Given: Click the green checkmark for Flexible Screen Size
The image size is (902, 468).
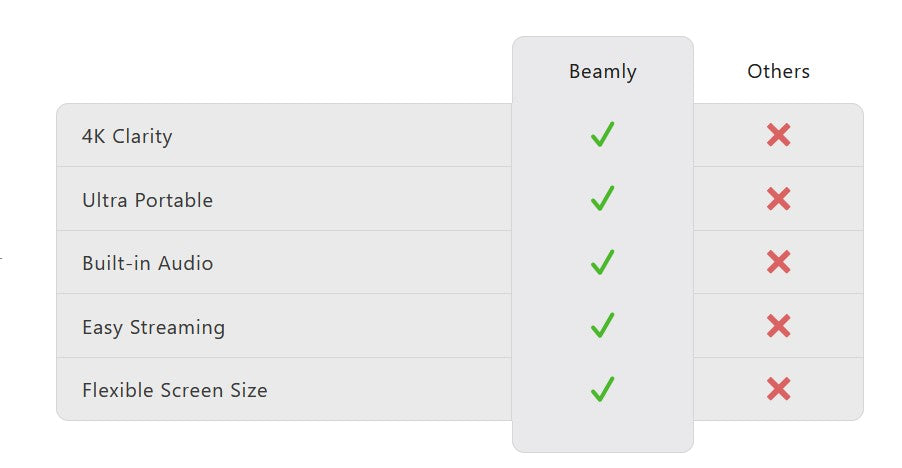Looking at the screenshot, I should tap(602, 389).
